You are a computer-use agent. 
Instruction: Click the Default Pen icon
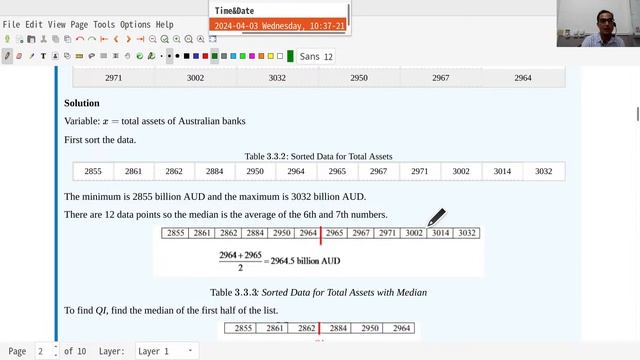(x=151, y=56)
